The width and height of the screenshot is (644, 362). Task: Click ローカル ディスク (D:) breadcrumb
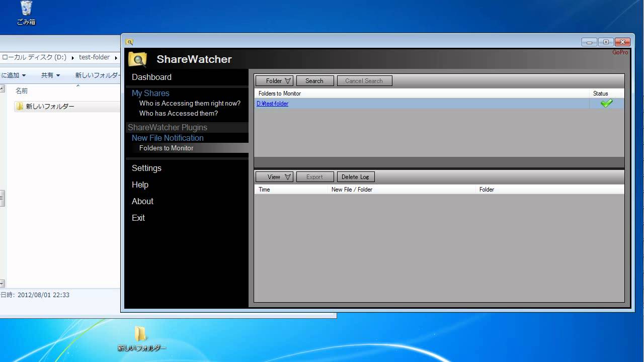click(x=34, y=58)
